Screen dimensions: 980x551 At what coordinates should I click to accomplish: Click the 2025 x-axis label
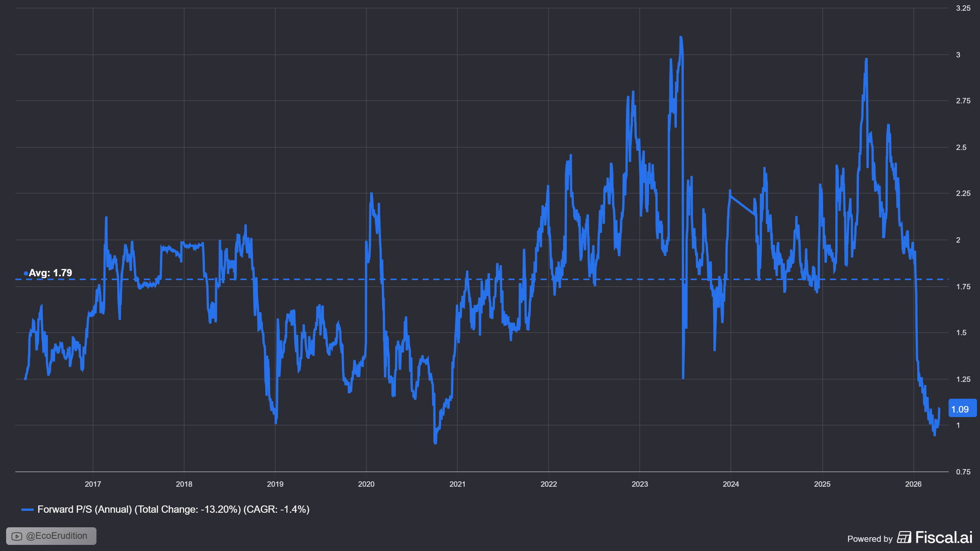pos(822,484)
